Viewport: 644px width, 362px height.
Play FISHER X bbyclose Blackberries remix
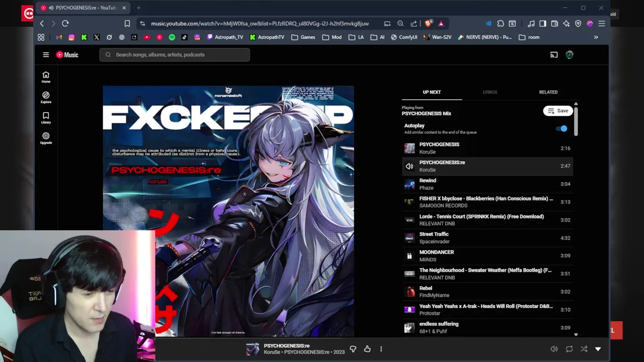click(x=487, y=202)
